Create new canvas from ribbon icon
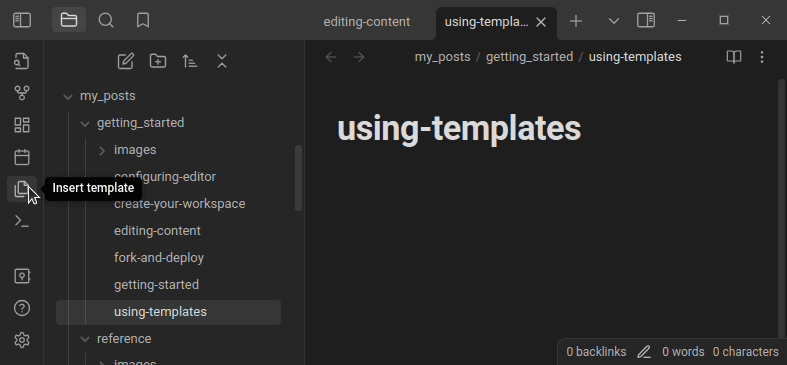 [22, 125]
